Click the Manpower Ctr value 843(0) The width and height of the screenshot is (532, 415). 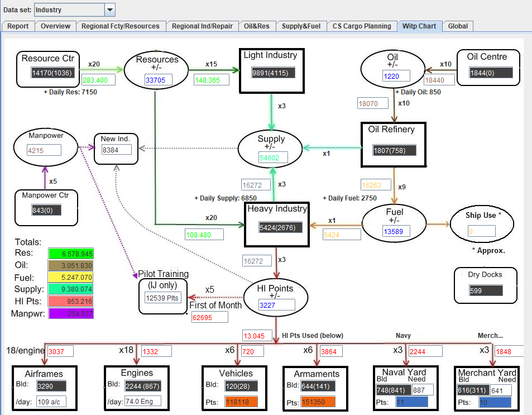[46, 210]
